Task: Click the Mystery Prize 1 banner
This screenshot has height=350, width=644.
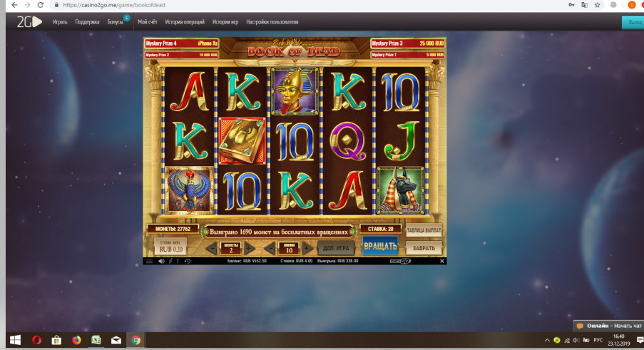Action: 408,55
